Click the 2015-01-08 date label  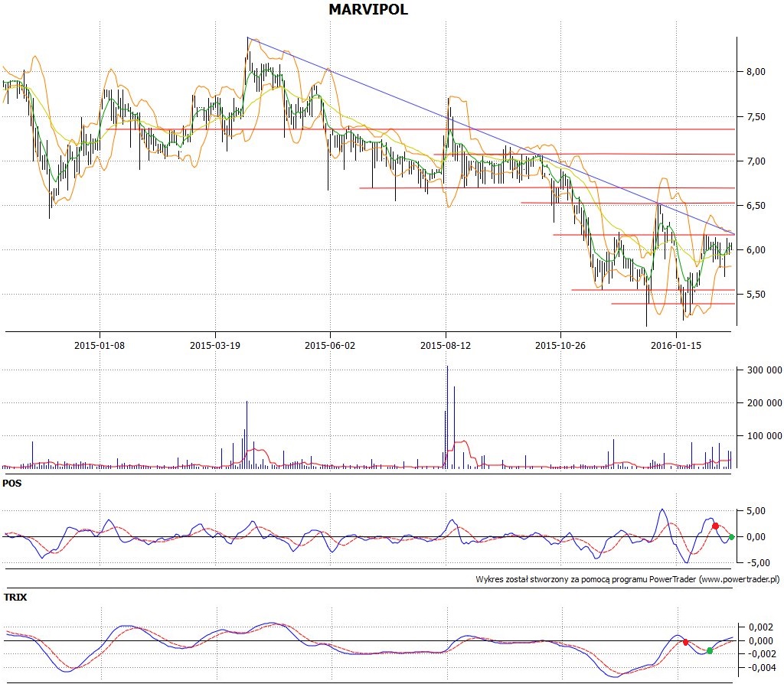tap(100, 345)
